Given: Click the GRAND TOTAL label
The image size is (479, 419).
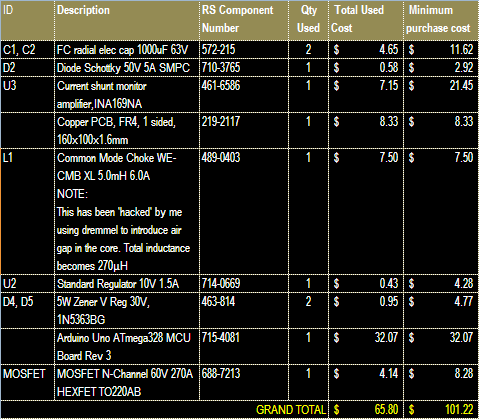Looking at the screenshot, I should click(291, 410).
